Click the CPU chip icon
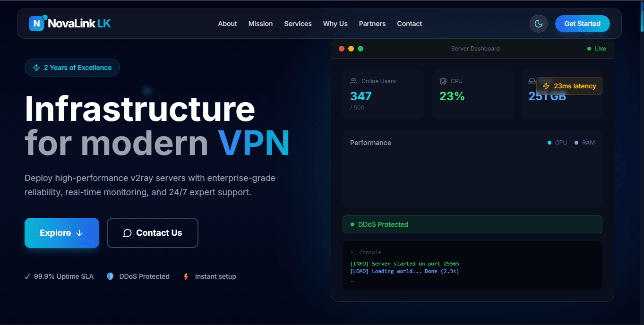Image resolution: width=644 pixels, height=325 pixels. [x=443, y=81]
